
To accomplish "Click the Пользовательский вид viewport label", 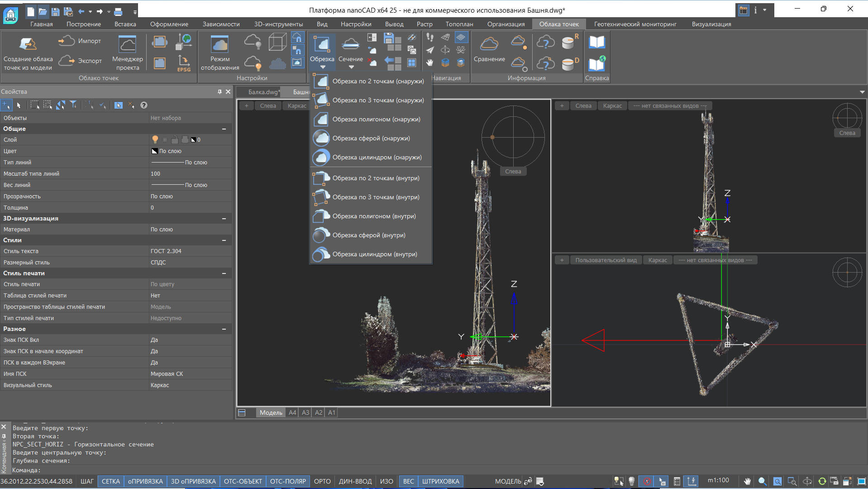I will [x=606, y=260].
